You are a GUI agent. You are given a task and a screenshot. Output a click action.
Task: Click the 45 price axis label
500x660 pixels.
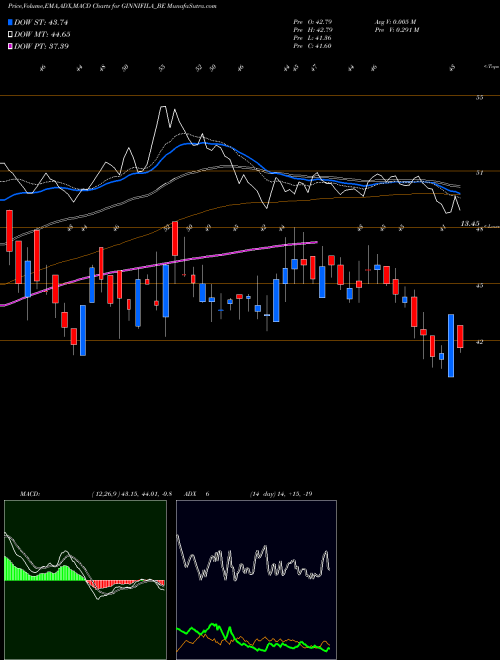click(479, 285)
